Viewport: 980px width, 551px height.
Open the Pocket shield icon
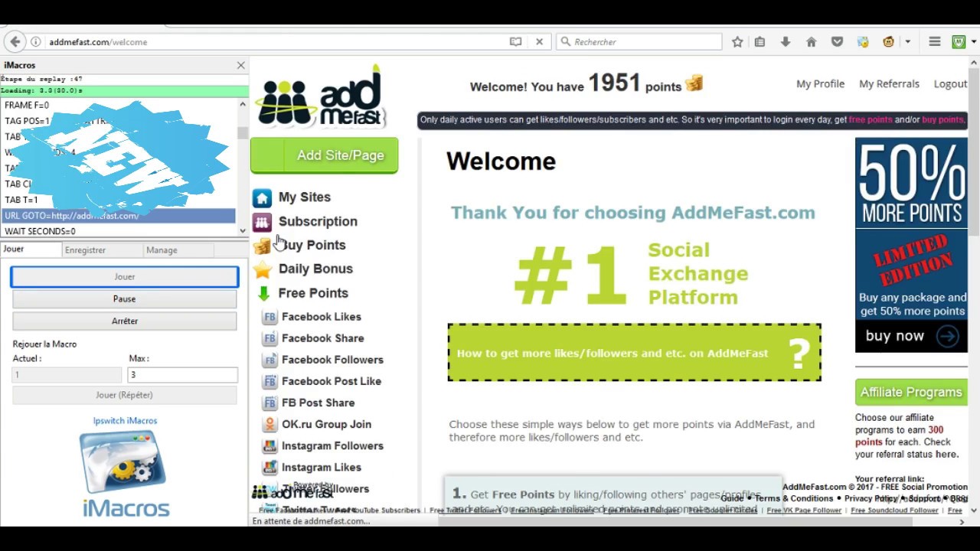coord(837,42)
